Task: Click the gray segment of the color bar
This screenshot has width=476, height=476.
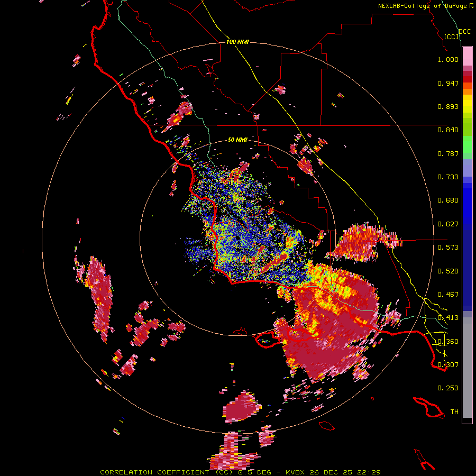Action: point(467,368)
